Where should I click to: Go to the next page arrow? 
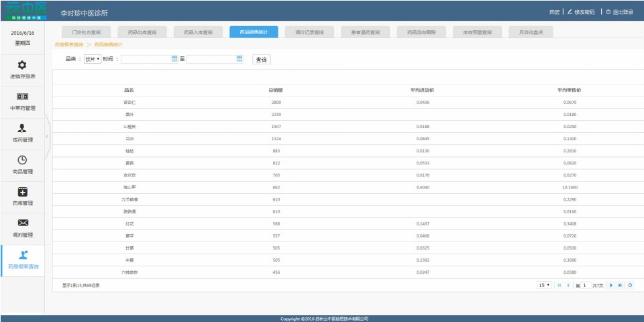pyautogui.click(x=611, y=285)
